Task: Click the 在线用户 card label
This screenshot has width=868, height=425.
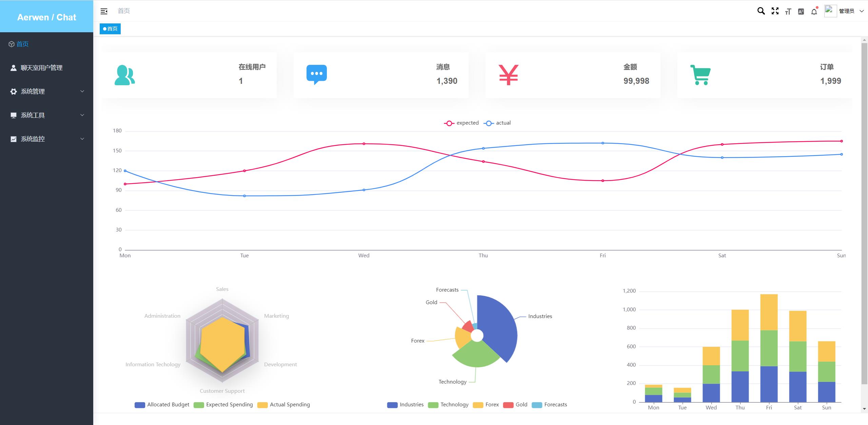Action: tap(252, 67)
